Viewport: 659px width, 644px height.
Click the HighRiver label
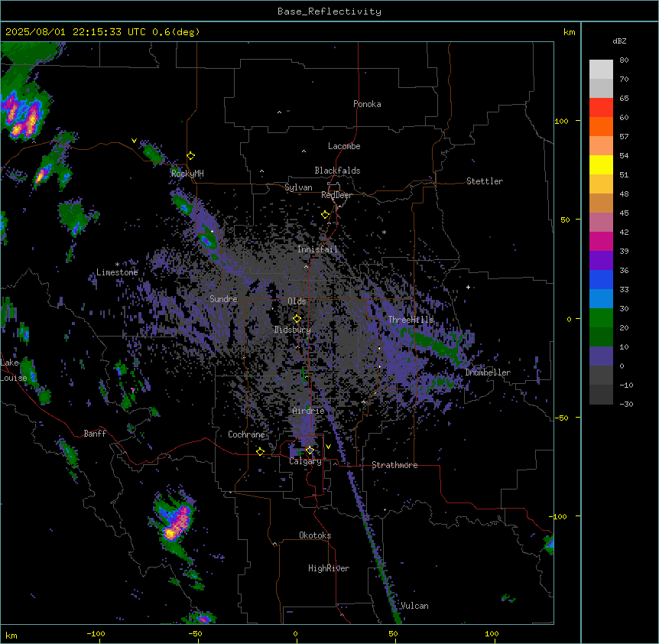(x=329, y=568)
